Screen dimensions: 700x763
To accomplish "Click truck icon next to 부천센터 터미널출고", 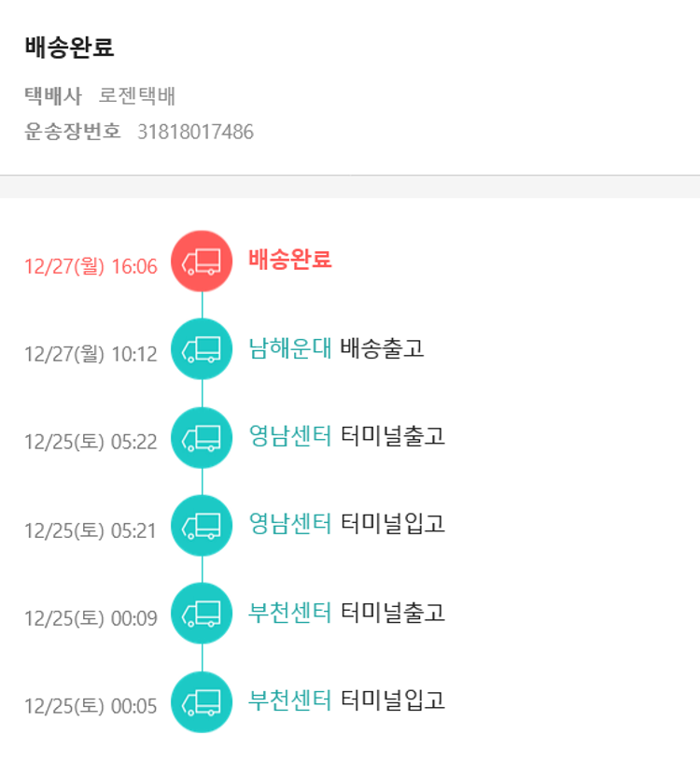I will (x=202, y=614).
